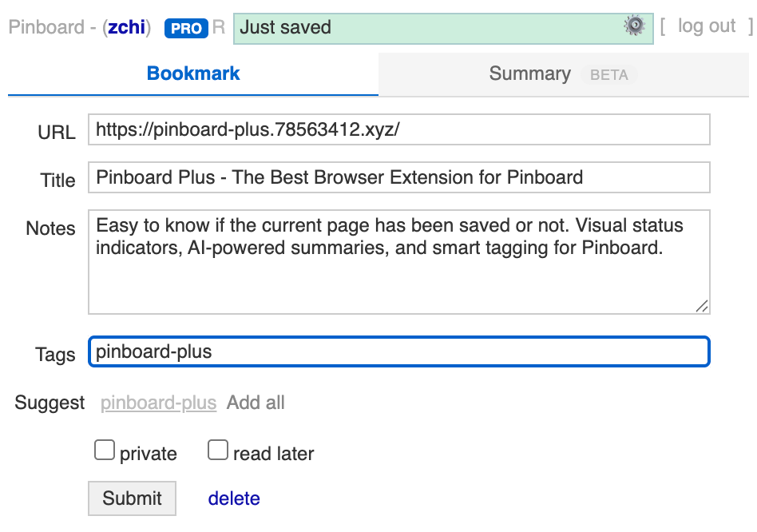Enable the read later checkbox
Viewport: 757px width, 532px height.
click(218, 451)
